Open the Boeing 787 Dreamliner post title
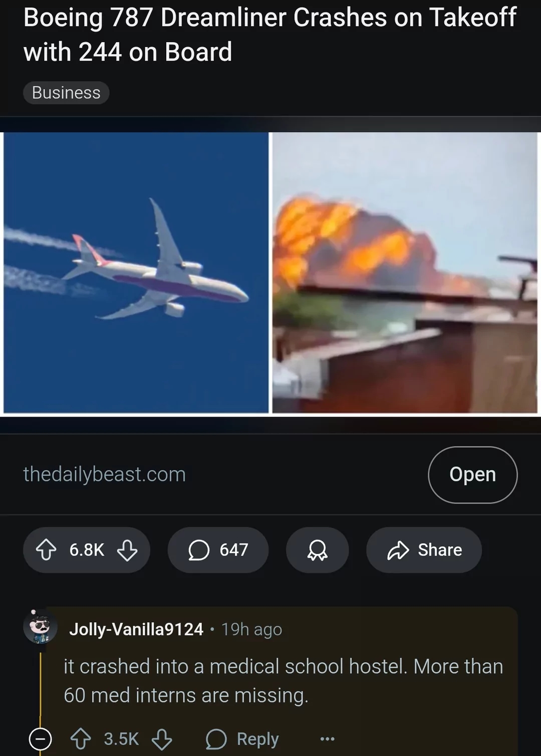Viewport: 541px width, 756px height. point(269,34)
